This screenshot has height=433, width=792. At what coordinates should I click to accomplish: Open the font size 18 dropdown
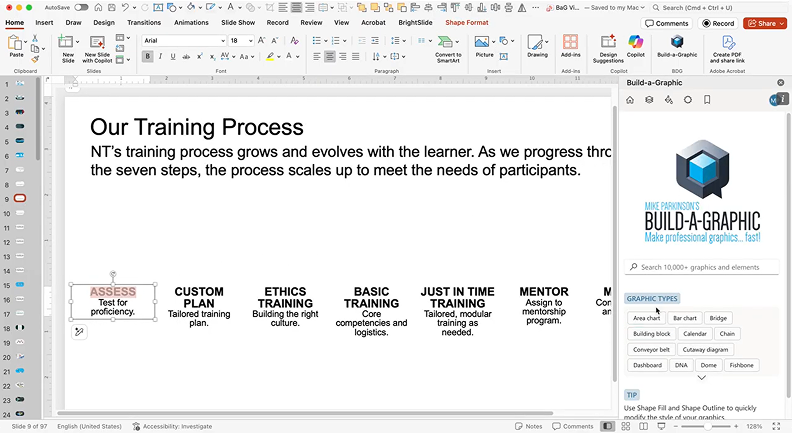coord(251,40)
